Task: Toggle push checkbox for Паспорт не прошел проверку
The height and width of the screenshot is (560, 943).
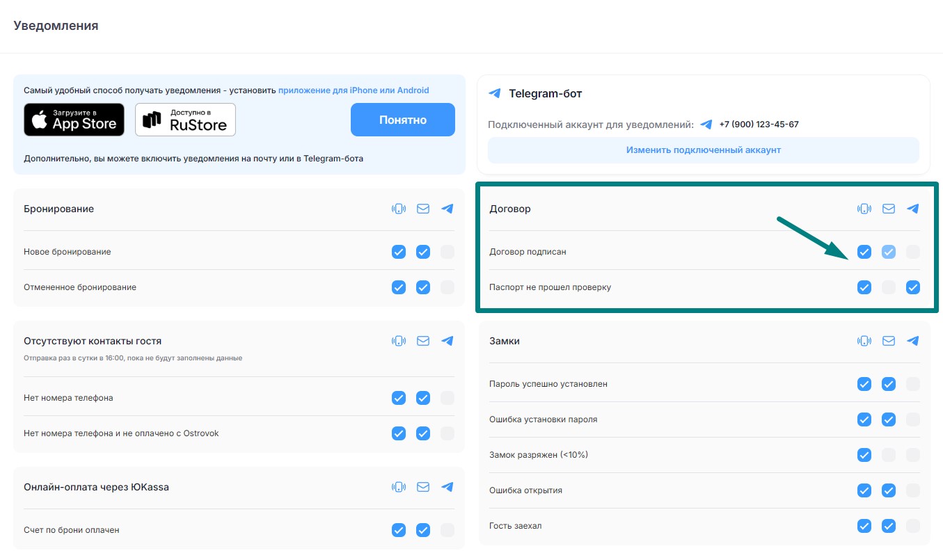Action: 864,287
